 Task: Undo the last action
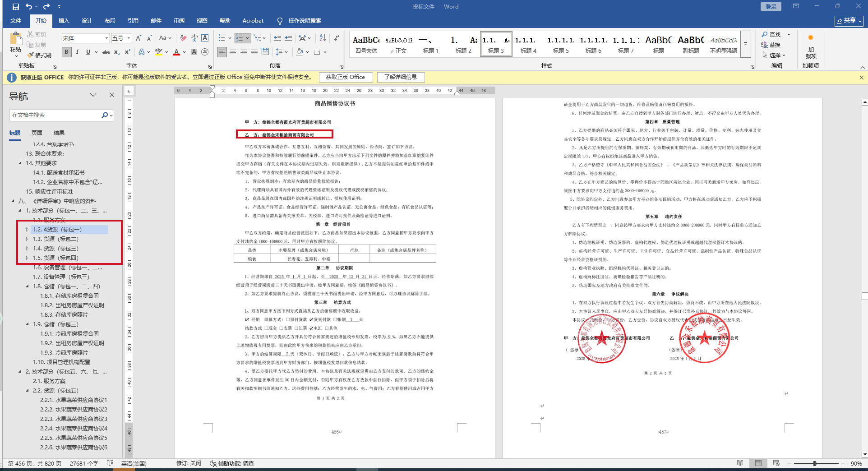pyautogui.click(x=29, y=7)
